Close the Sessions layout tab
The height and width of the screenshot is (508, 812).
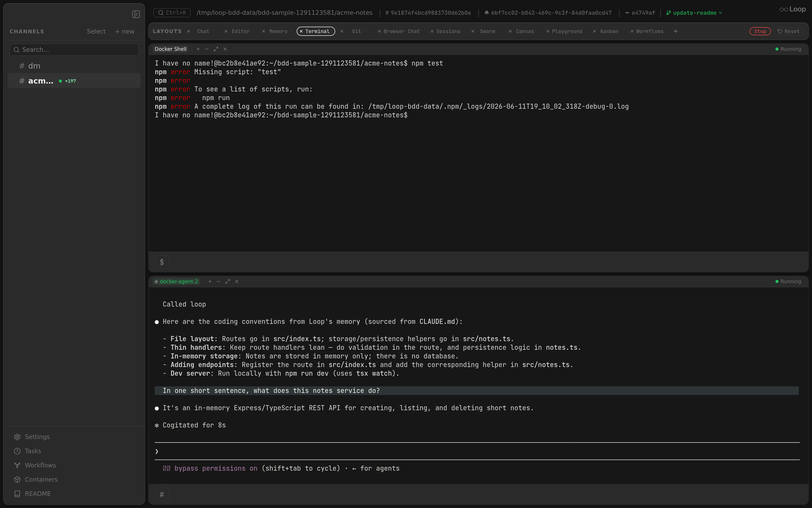(x=432, y=31)
